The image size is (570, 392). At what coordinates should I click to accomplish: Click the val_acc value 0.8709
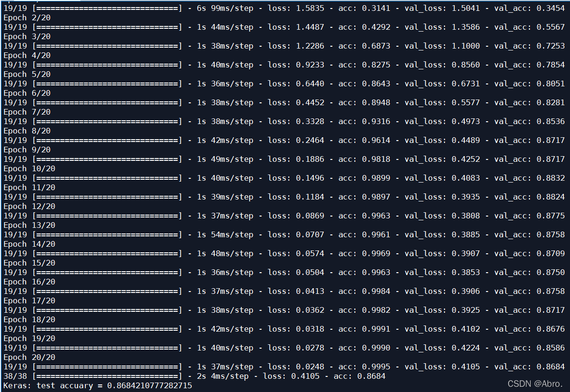coord(551,253)
